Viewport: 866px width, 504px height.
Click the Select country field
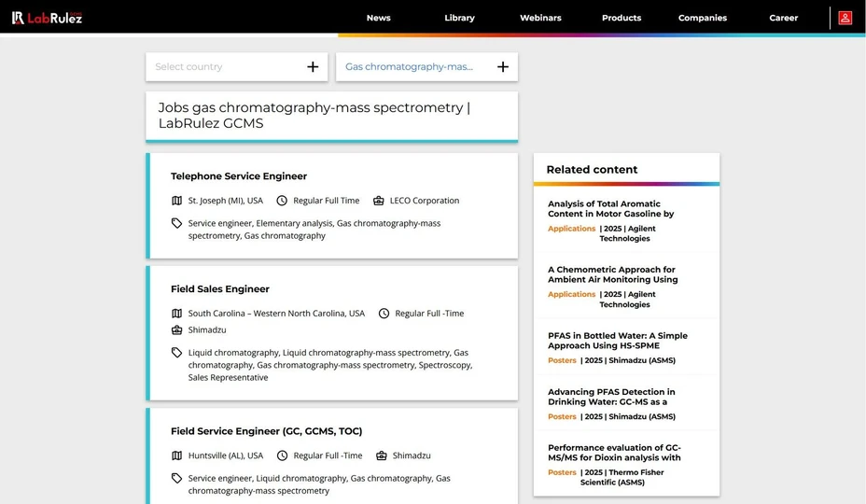[236, 67]
